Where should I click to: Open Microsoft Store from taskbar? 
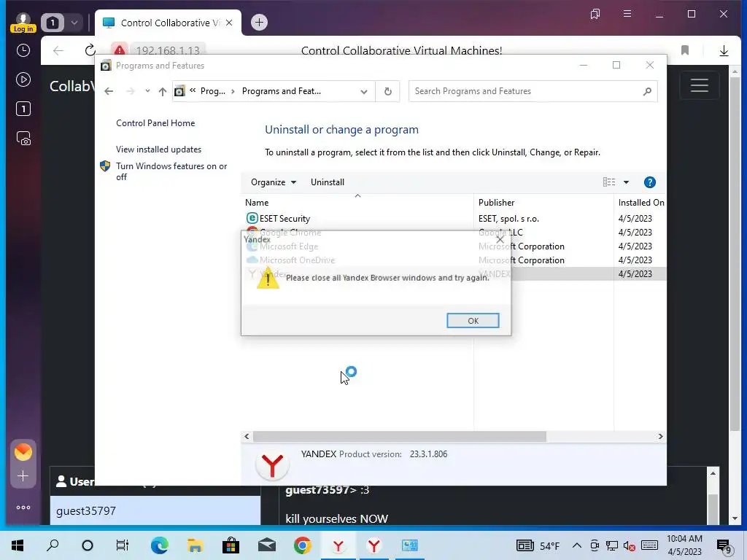(x=231, y=545)
